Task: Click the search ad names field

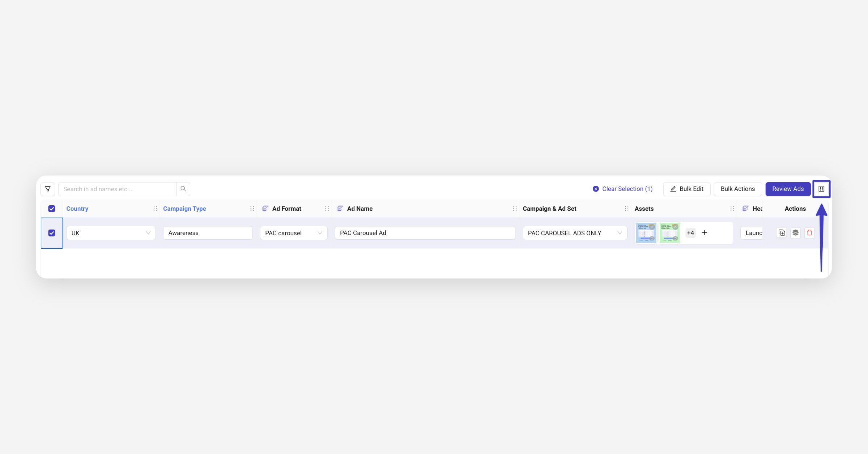Action: click(117, 189)
